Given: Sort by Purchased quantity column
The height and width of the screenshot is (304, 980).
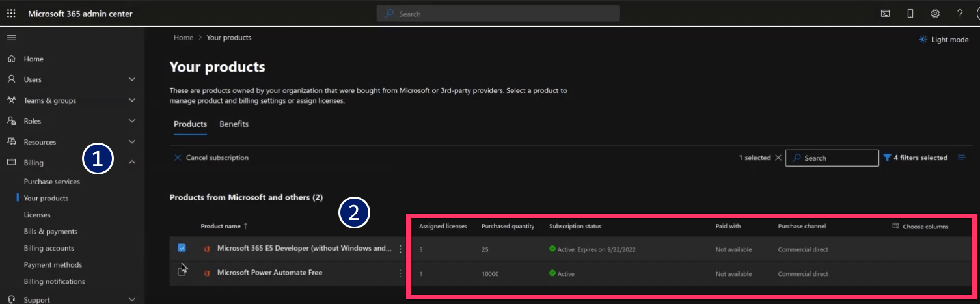Looking at the screenshot, I should click(508, 227).
